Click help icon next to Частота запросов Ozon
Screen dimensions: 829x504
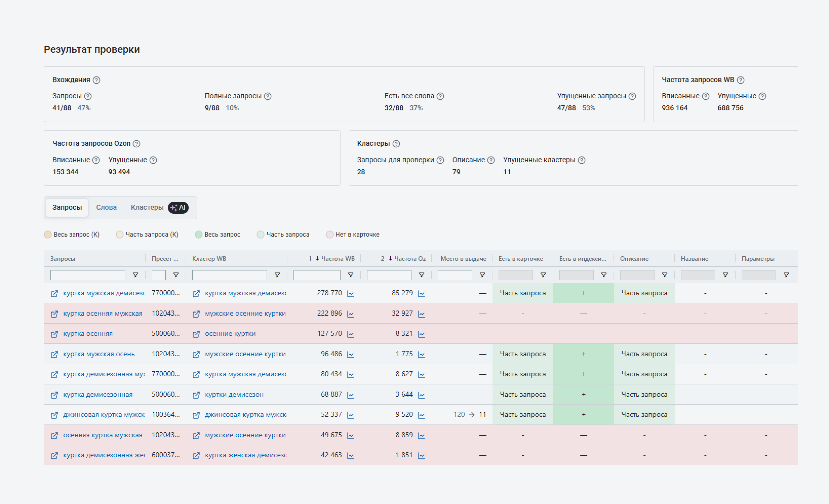click(x=136, y=144)
